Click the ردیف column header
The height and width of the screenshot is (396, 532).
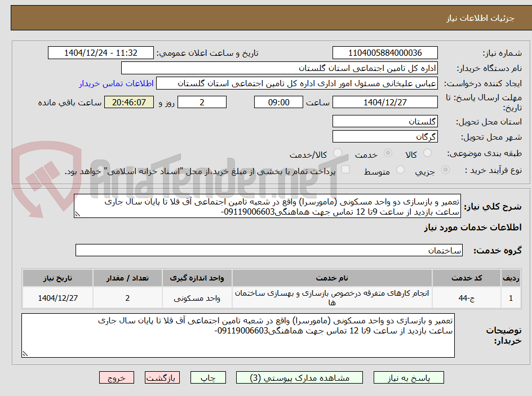point(511,278)
